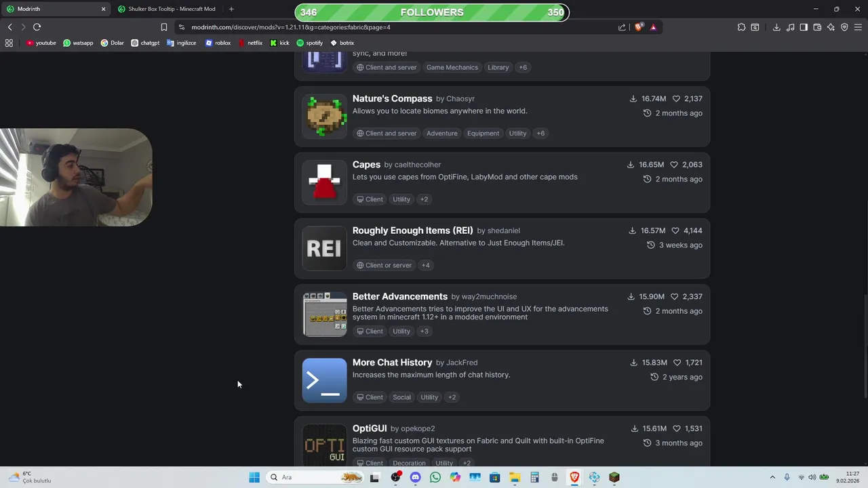
Task: Expand the +2 tags on Capes
Action: [x=424, y=199]
